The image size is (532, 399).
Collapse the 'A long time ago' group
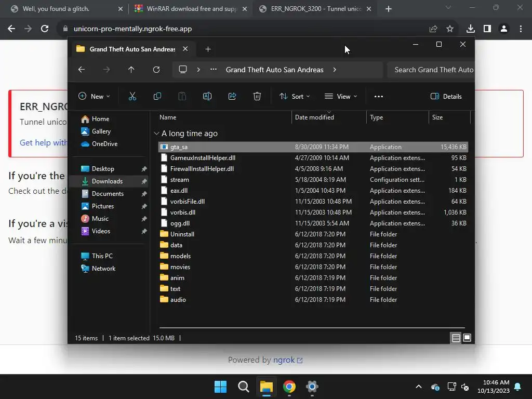156,134
